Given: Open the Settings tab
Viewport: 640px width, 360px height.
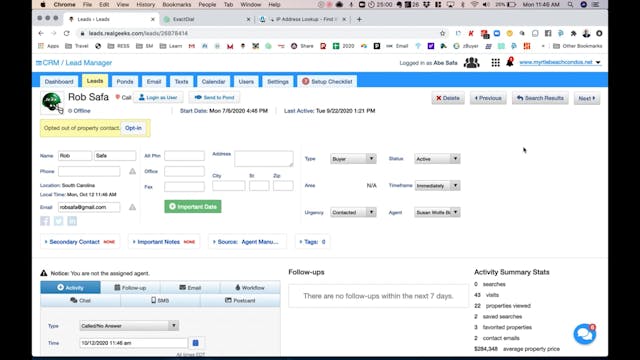Looking at the screenshot, I should (x=278, y=82).
